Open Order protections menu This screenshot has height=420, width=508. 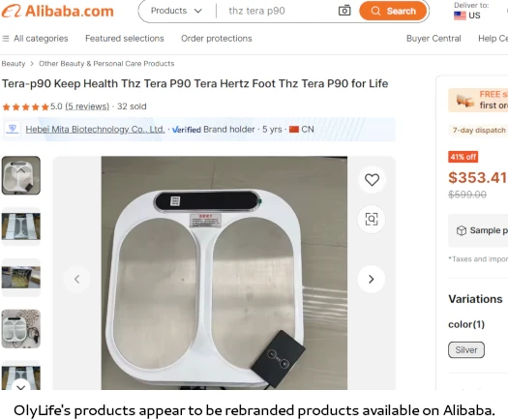point(217,39)
